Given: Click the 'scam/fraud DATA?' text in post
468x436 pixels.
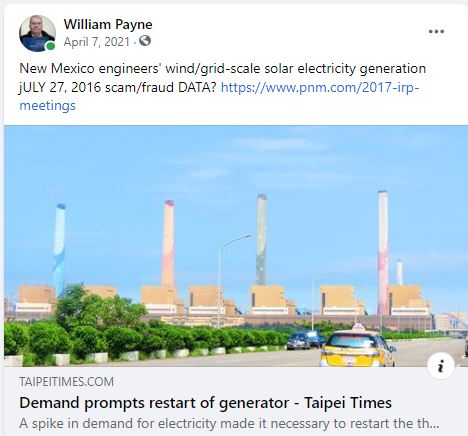Looking at the screenshot, I should [x=161, y=87].
